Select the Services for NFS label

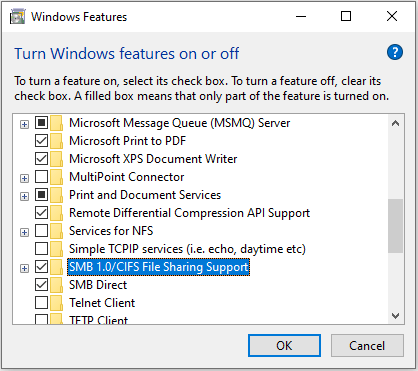(111, 231)
